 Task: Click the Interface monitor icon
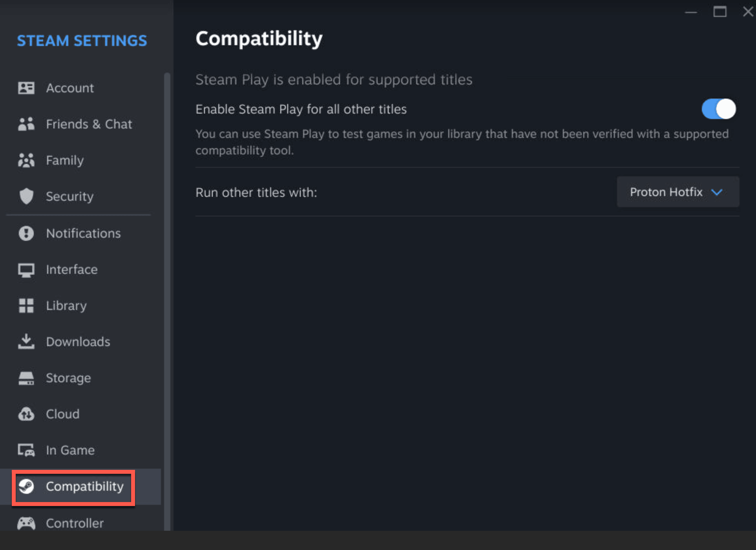click(x=26, y=270)
